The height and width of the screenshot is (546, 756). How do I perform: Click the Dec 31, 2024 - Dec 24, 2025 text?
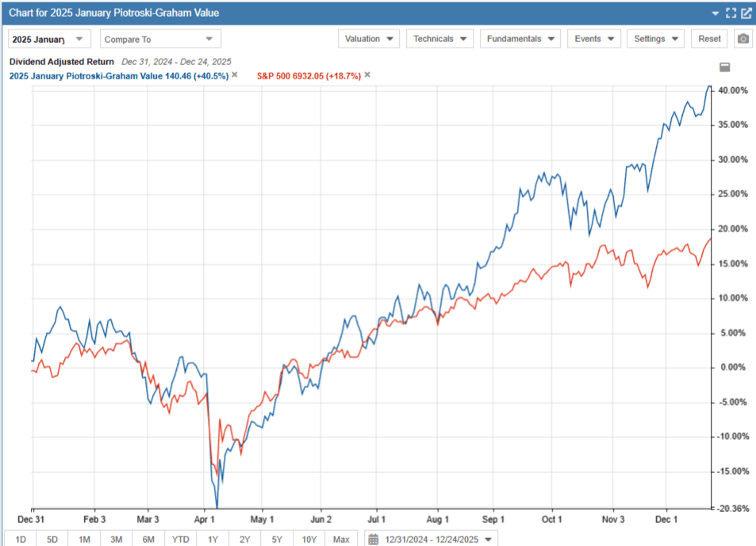176,62
